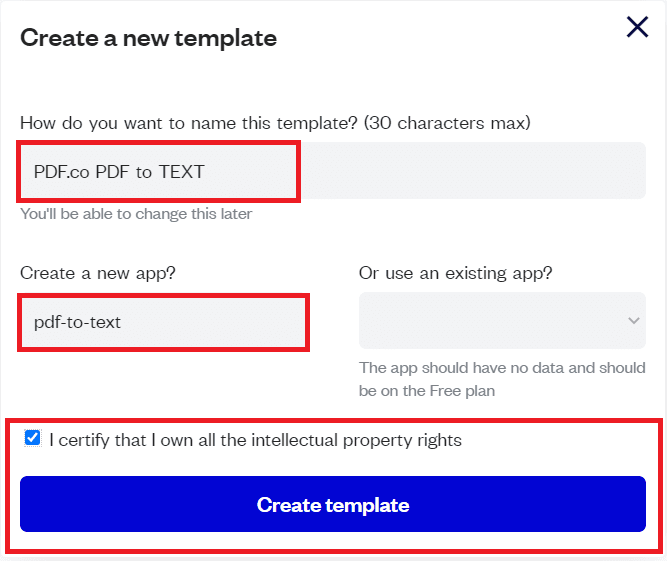Click the 'PDF.co PDF to TEXT' text
Viewport: 667px width, 561px height.
click(119, 172)
